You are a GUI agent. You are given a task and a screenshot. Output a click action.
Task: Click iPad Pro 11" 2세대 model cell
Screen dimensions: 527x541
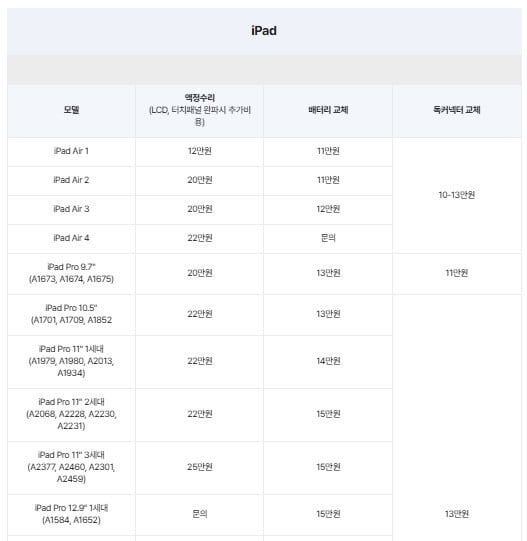71,414
